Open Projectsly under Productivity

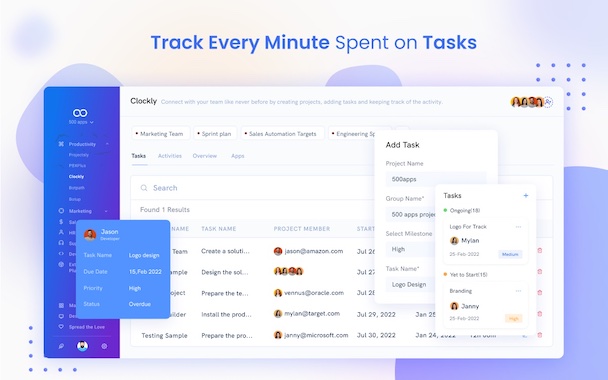79,155
